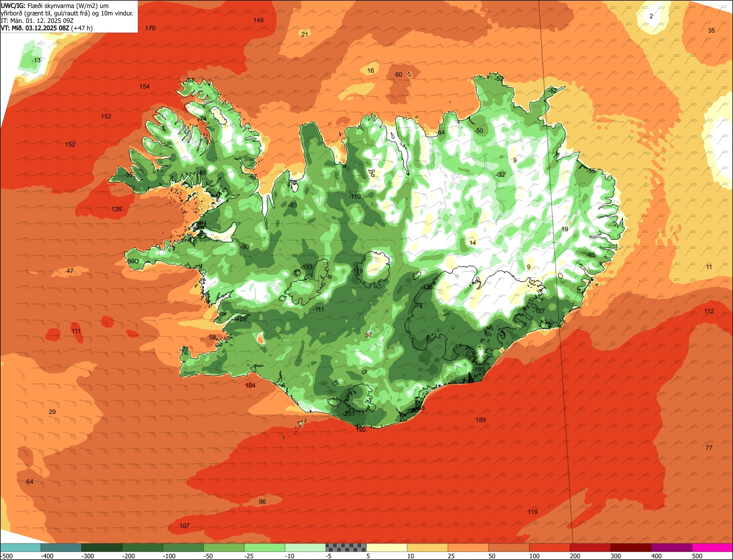Screen dimensions: 733x560
Task: Click the map value 16
Action: point(371,70)
